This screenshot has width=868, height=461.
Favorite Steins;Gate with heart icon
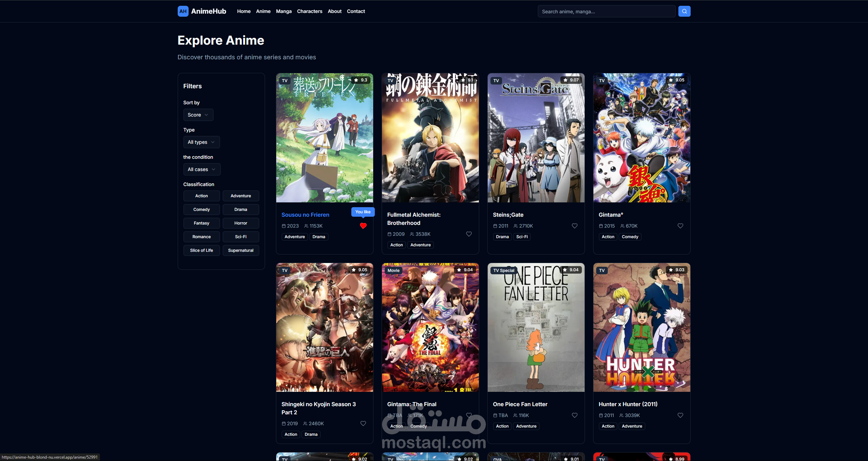(575, 226)
